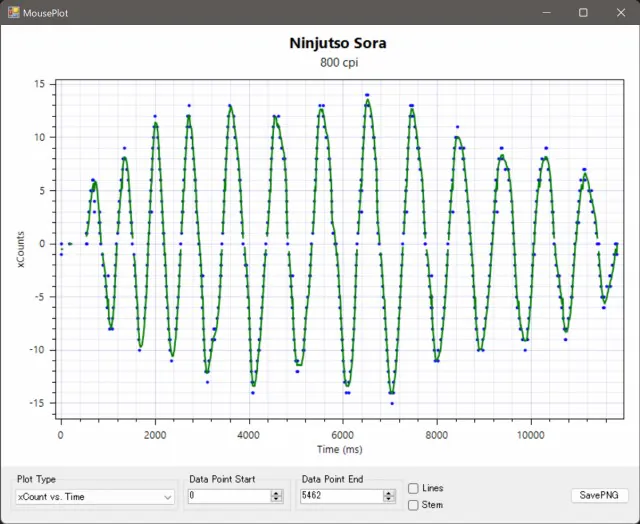Minimize the MousePlot window

tap(549, 13)
